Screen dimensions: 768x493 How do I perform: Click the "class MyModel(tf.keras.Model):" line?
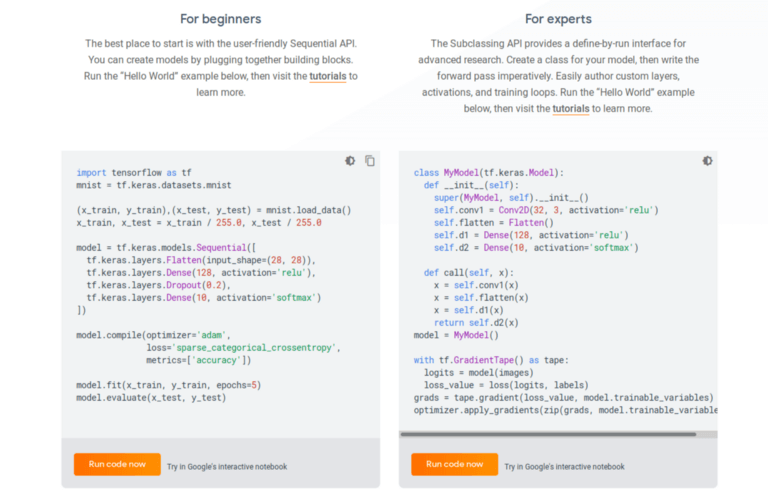pos(489,173)
